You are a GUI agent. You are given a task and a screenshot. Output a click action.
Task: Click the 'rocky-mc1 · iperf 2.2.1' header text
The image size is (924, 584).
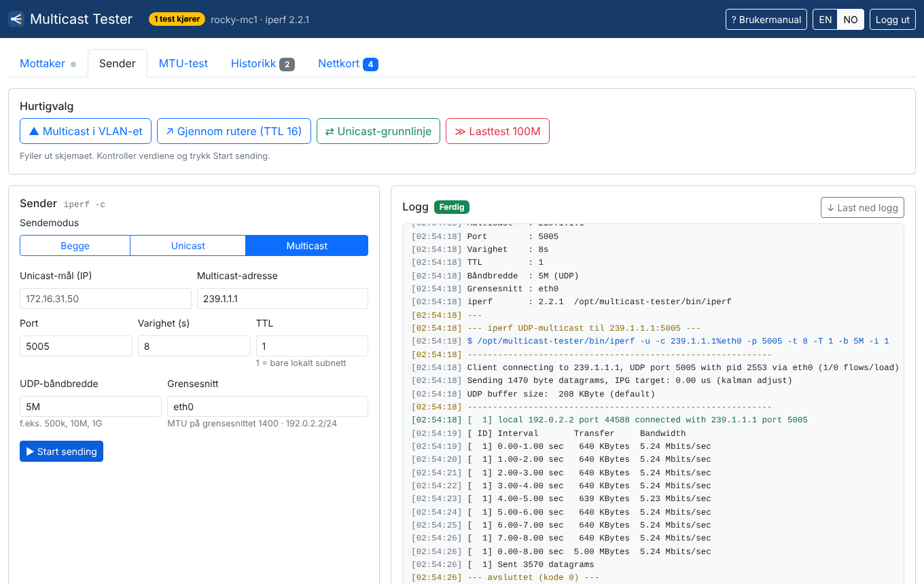click(260, 20)
